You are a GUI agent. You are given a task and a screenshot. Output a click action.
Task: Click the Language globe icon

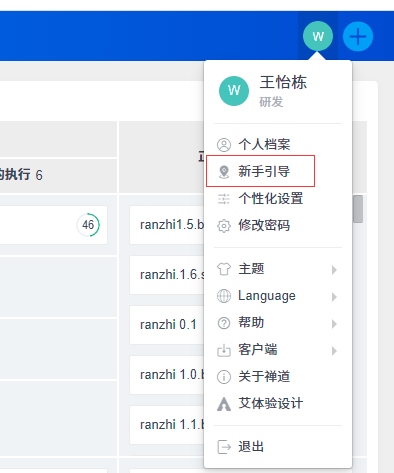224,296
